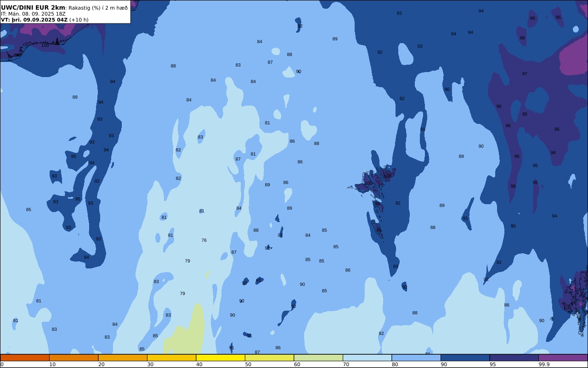Select the 20–30 legend color swatch
The height and width of the screenshot is (368, 588).
click(123, 357)
